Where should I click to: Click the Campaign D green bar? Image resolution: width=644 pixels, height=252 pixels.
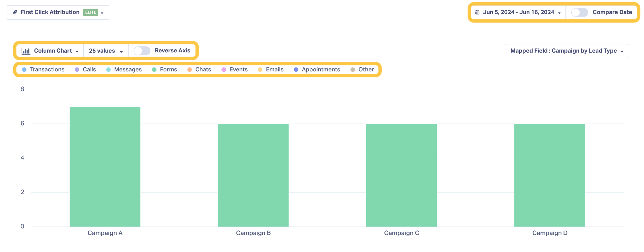(x=549, y=175)
